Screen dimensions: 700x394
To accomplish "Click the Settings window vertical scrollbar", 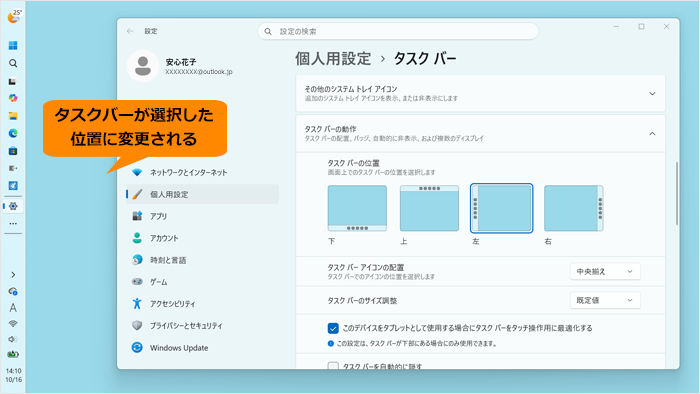I will (677, 193).
